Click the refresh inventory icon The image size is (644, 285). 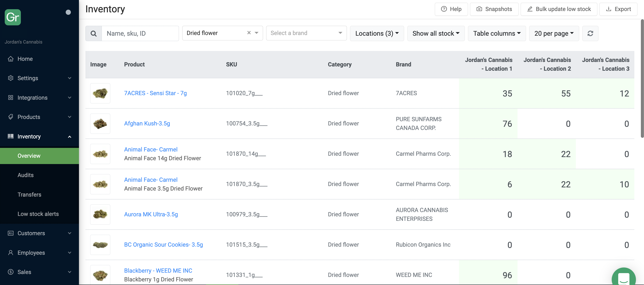point(590,33)
